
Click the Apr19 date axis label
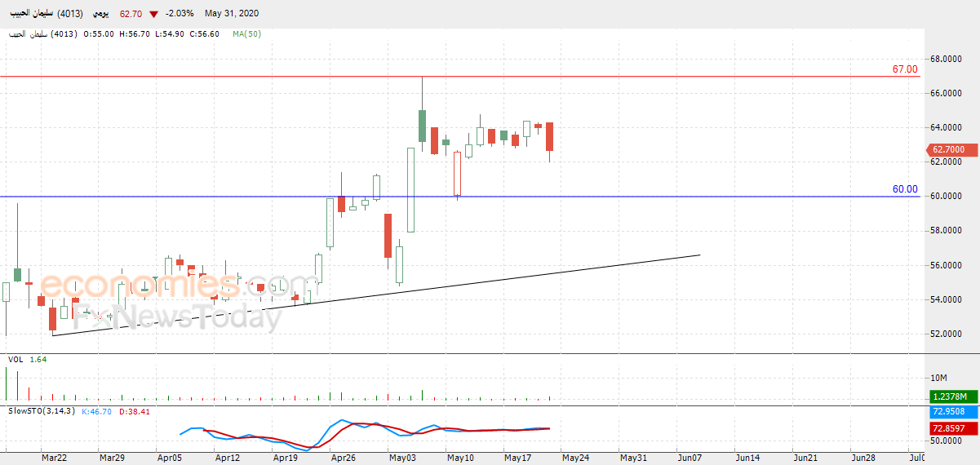[286, 458]
